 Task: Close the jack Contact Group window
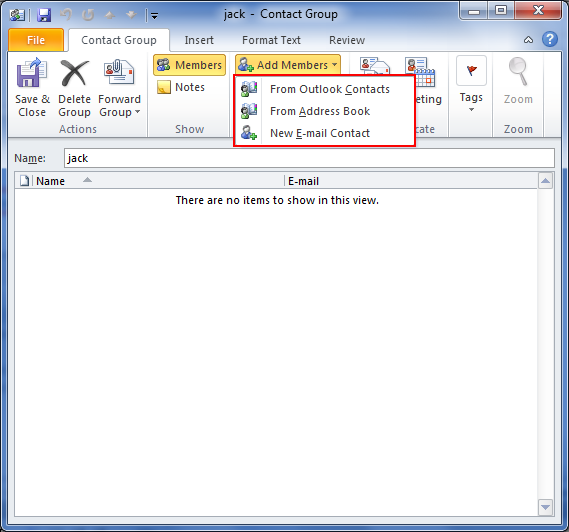[538, 11]
